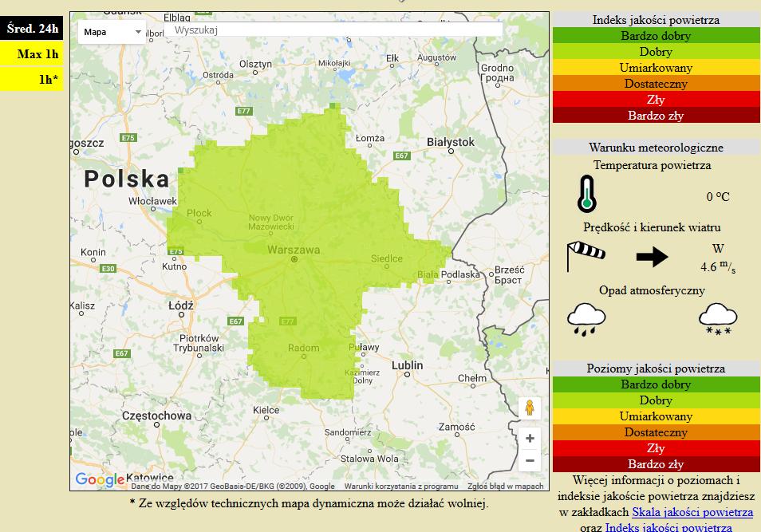Viewport: 761px width, 532px height.
Task: Click the Google logo on the map
Action: click(x=100, y=479)
